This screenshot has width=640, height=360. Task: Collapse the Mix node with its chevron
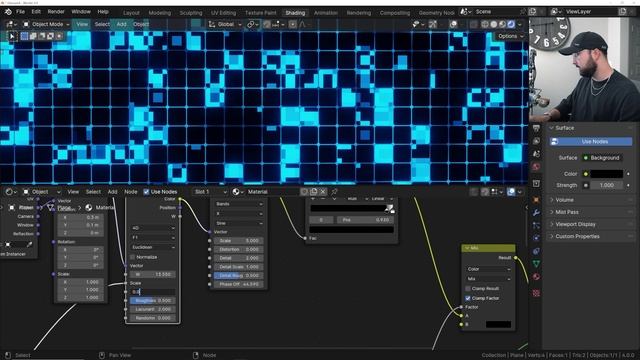[x=467, y=248]
